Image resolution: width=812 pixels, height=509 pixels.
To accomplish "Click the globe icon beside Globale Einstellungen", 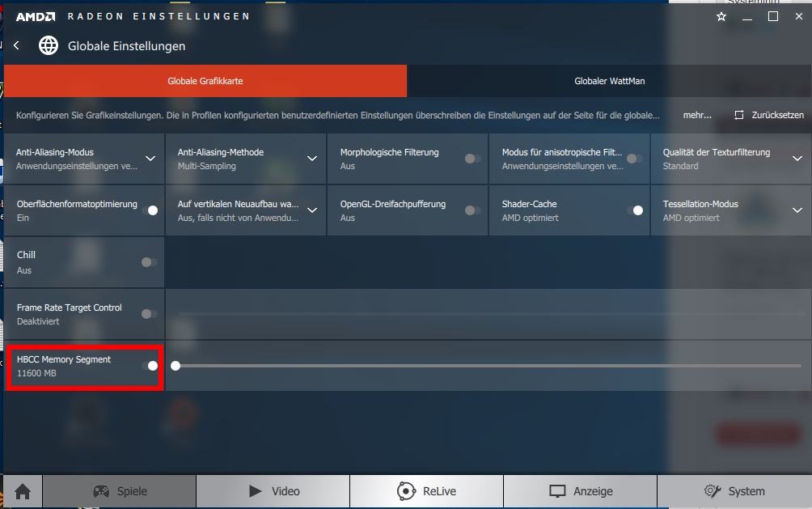I will coord(49,45).
